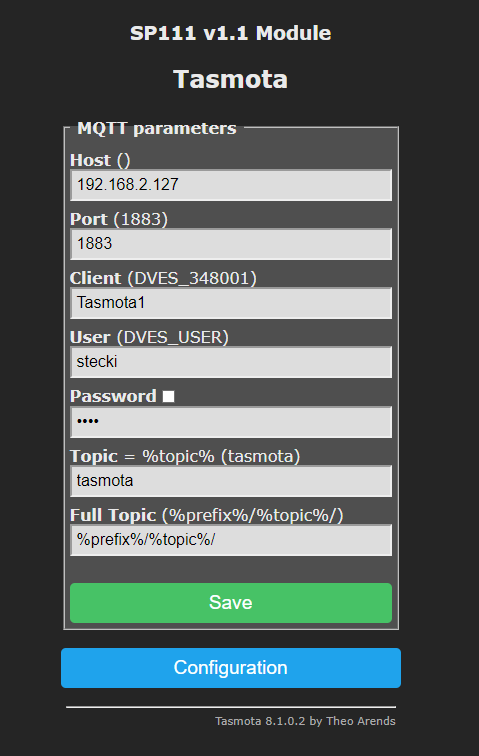479x756 pixels.
Task: Toggle the show Password checkbox
Action: click(168, 396)
